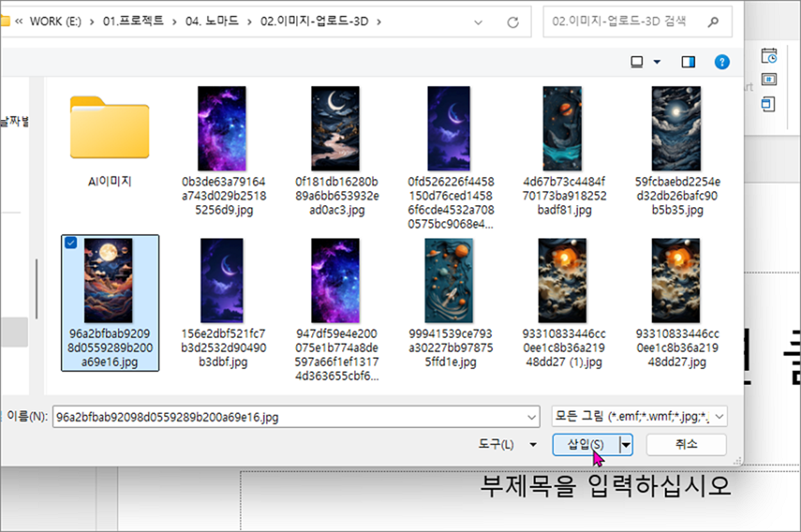Open the AI이미지 folder icon
Viewport: 801px width, 532px height.
(x=110, y=127)
